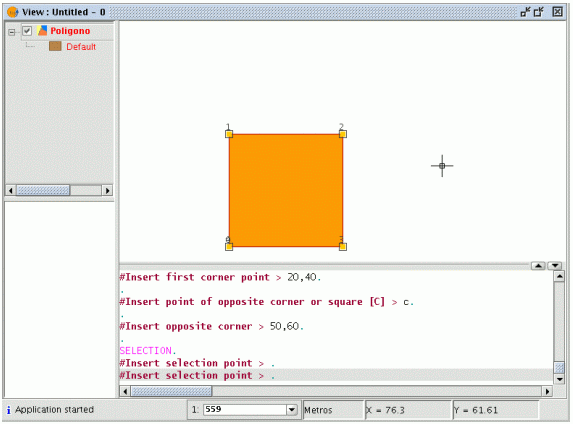
Task: Select vertex handle 2 of the square
Action: [x=343, y=134]
